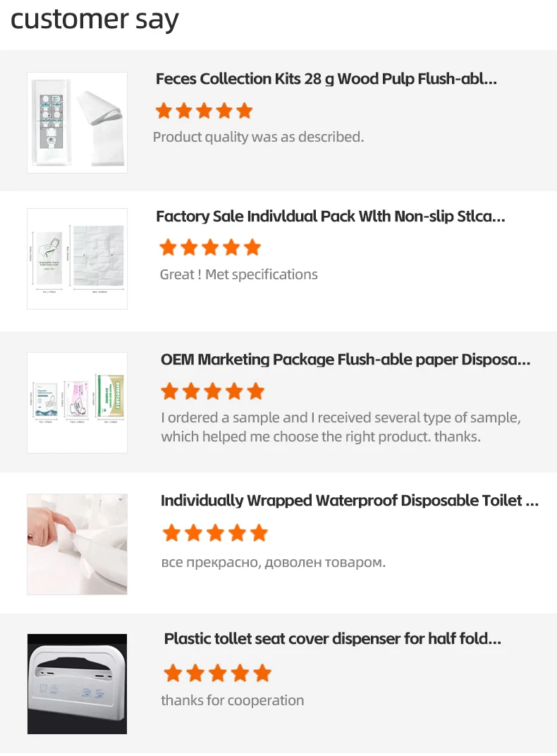Open the plastic seat cover dispenser image

[x=77, y=683]
